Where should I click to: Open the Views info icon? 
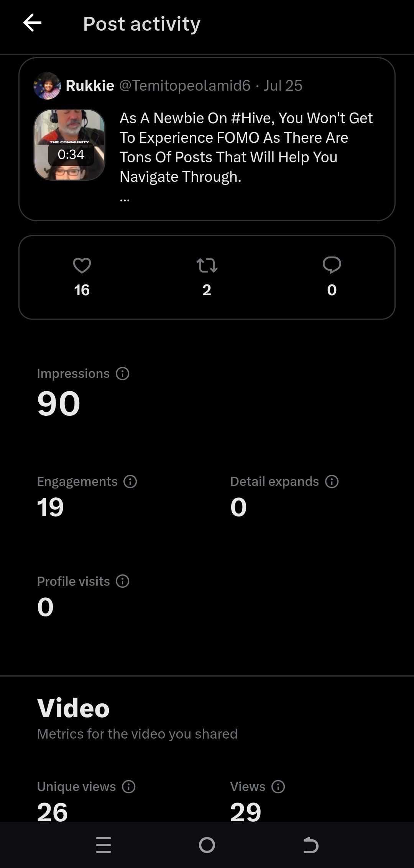tap(278, 786)
